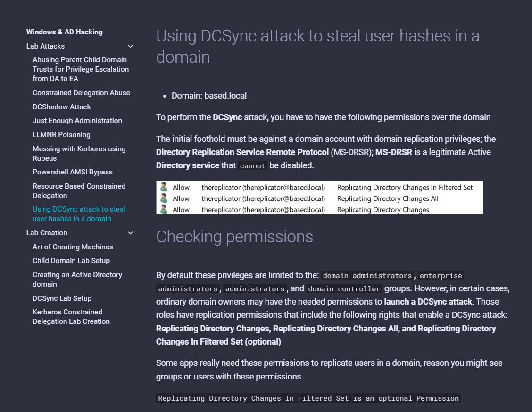The image size is (532, 412).
Task: Open Resource Based Constrained Delegation page
Action: point(79,191)
